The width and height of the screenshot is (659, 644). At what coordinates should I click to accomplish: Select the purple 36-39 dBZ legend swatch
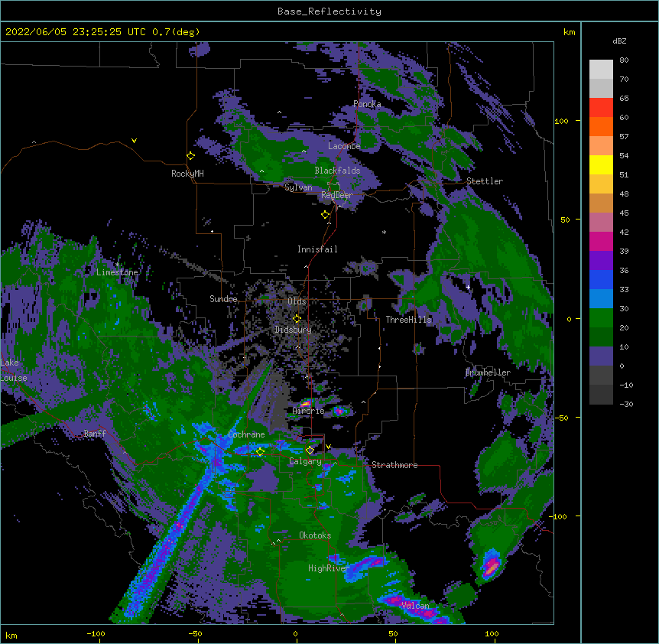point(601,261)
